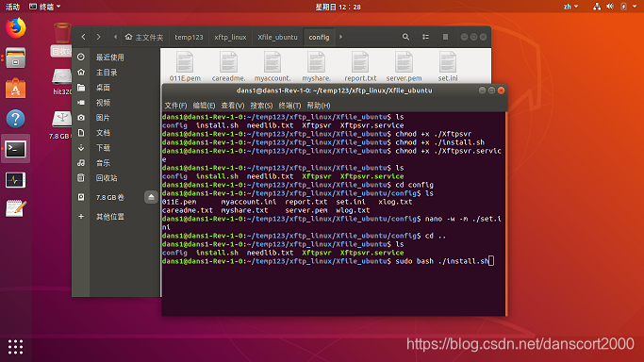Viewport: 644px width, 362px height.
Task: Click the terminal window title bar
Action: point(335,90)
